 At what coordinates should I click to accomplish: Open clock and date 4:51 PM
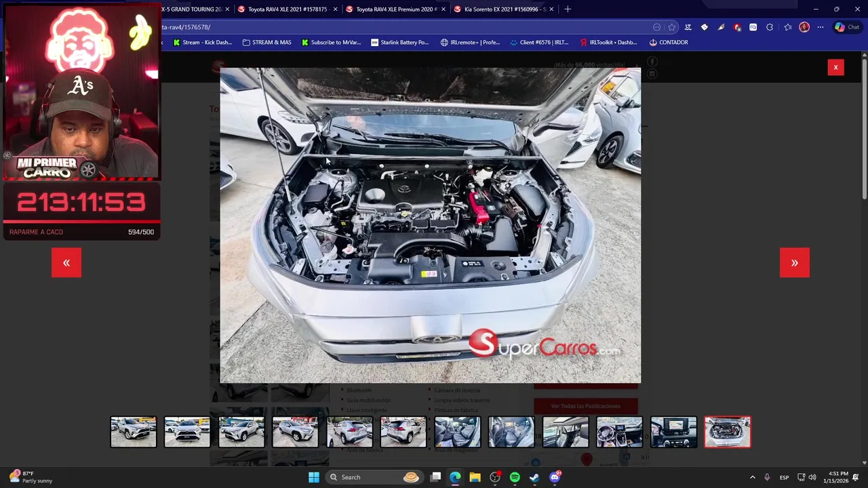[836, 477]
